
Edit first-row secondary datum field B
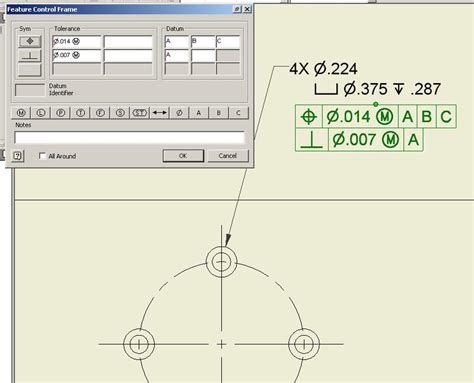coord(203,42)
